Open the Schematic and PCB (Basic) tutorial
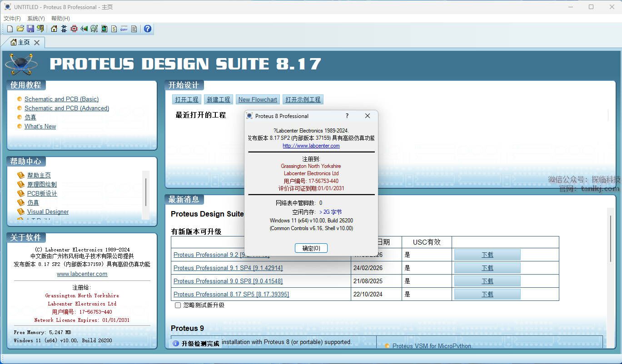This screenshot has width=622, height=364. [61, 99]
